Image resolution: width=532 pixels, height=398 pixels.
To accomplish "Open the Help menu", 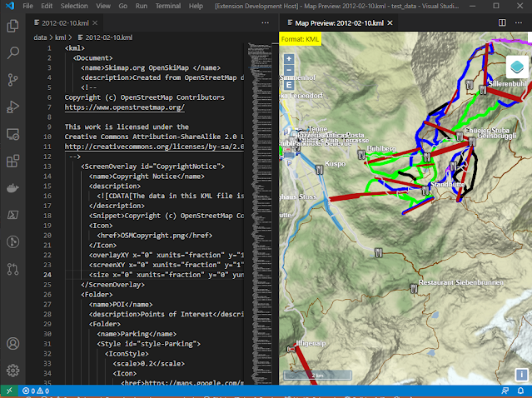I will [196, 6].
